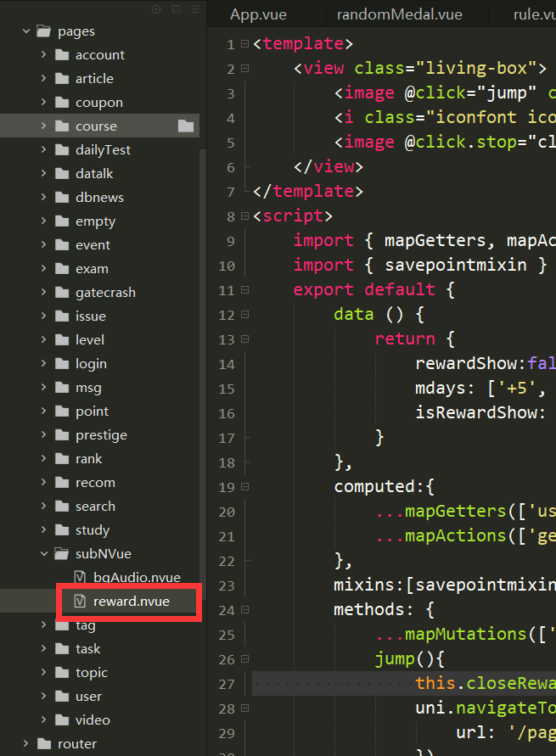Select the recom folder name
This screenshot has height=756, width=556.
[x=95, y=482]
